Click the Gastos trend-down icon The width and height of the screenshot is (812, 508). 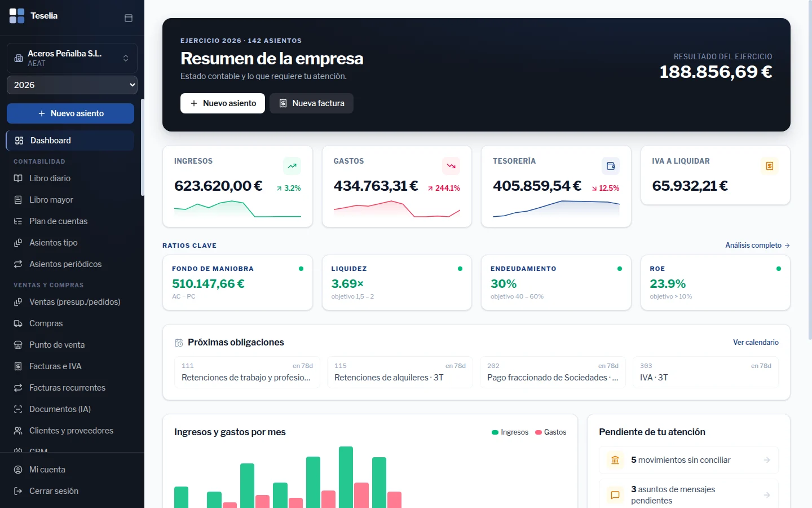tap(451, 166)
